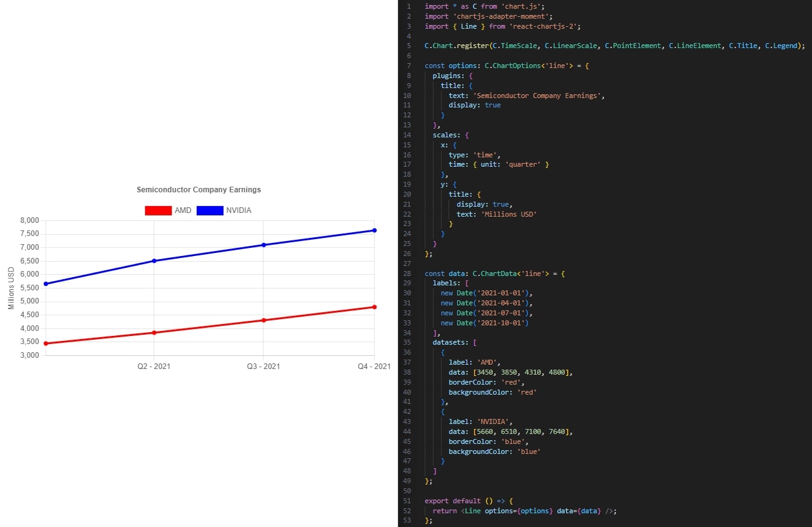The height and width of the screenshot is (527, 812).
Task: Click code line number 53
Action: [x=407, y=521]
